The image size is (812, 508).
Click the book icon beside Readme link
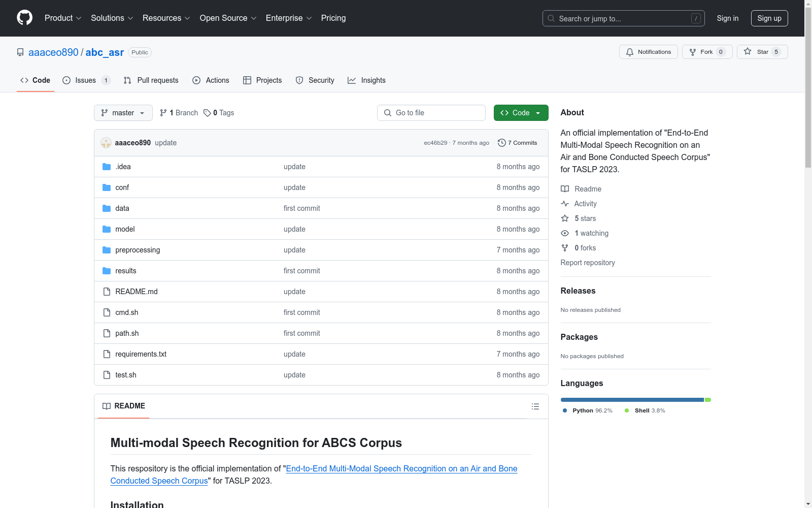coord(565,189)
